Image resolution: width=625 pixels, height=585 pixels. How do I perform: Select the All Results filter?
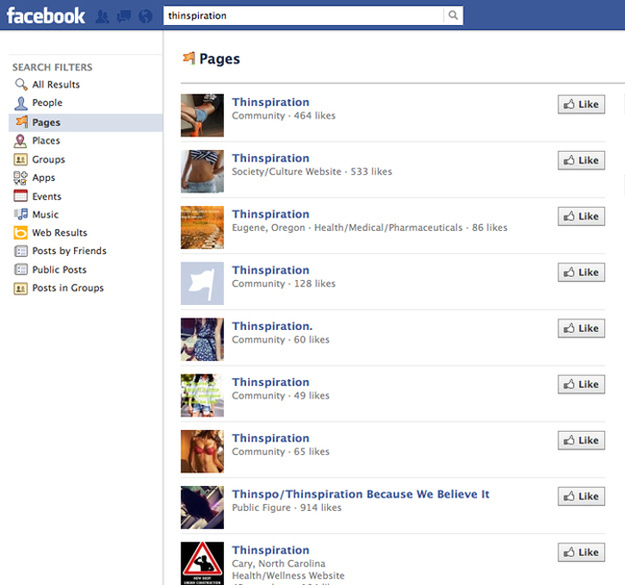[86, 84]
